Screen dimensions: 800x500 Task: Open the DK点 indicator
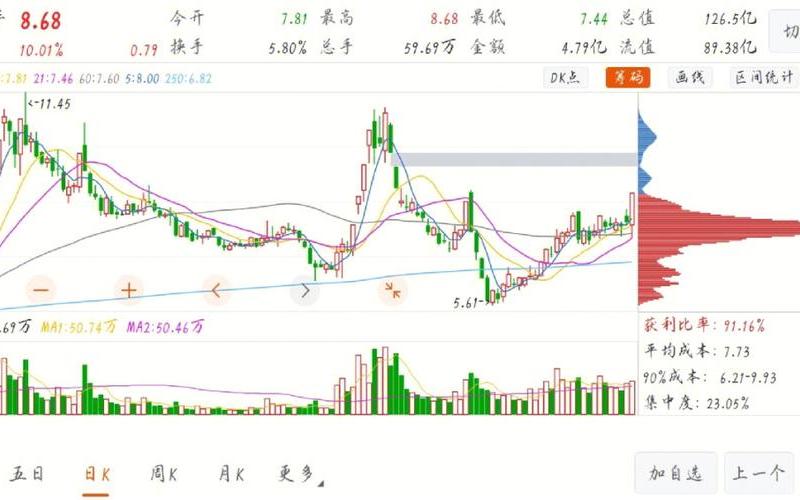click(565, 78)
